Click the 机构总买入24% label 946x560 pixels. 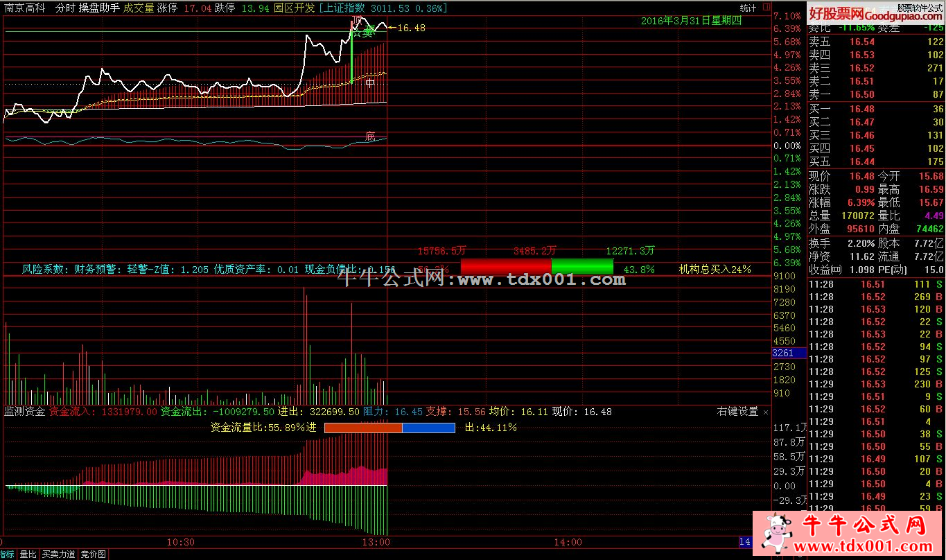[x=715, y=269]
